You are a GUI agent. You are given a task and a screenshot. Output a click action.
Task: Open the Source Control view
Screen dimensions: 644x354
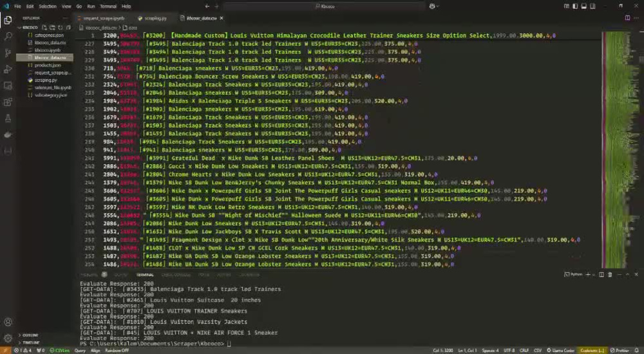pos(8,53)
